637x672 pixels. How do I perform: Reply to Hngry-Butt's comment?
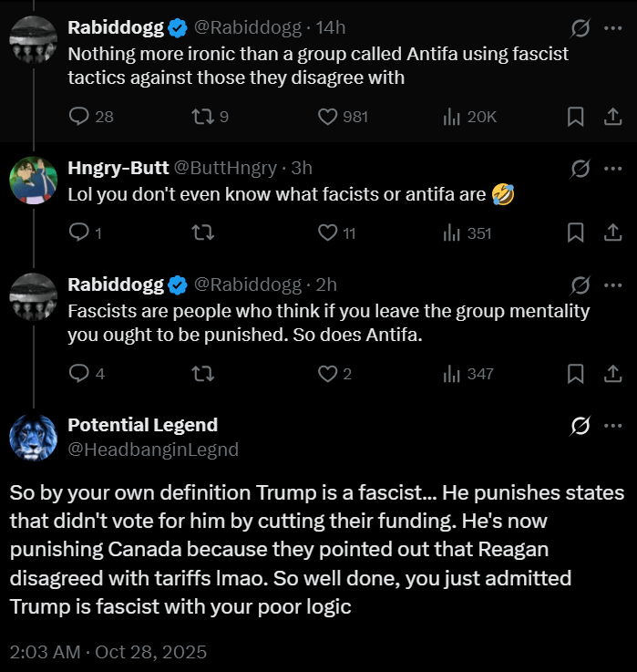tap(80, 233)
